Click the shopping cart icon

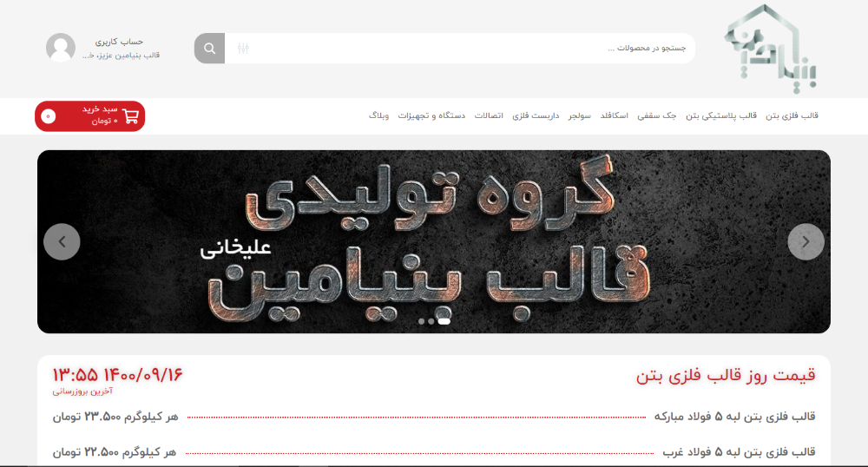click(x=131, y=116)
